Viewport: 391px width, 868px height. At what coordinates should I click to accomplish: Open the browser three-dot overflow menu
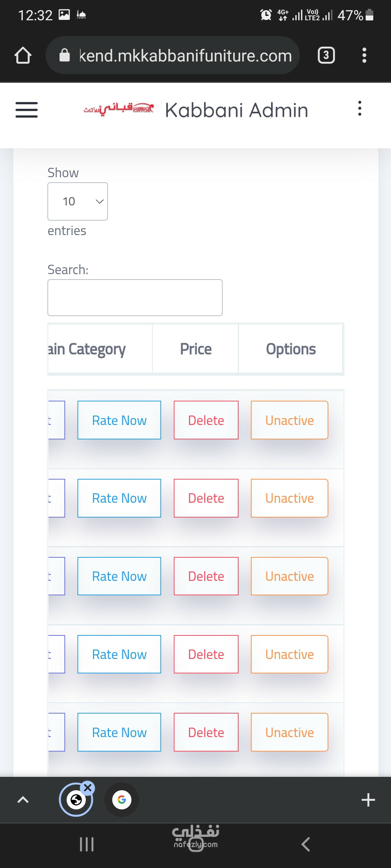coord(364,55)
